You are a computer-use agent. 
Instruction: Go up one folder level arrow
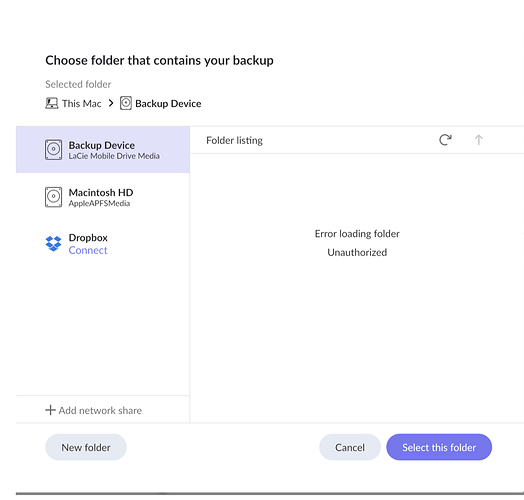coord(479,140)
